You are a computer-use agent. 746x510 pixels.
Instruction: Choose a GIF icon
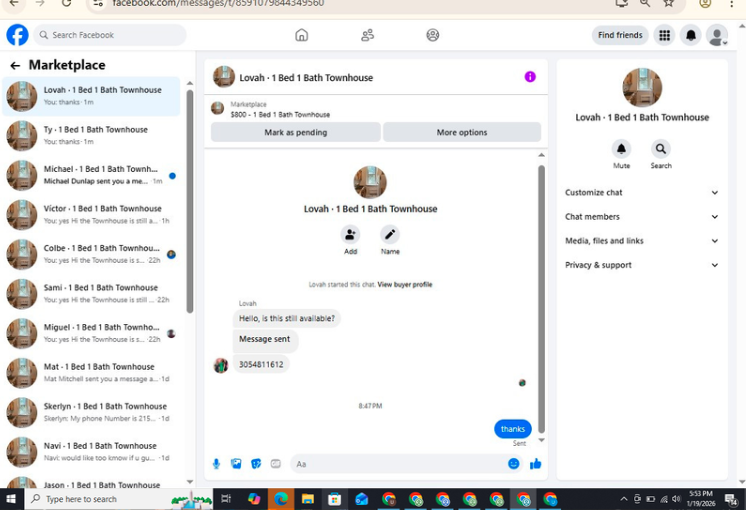coord(275,464)
